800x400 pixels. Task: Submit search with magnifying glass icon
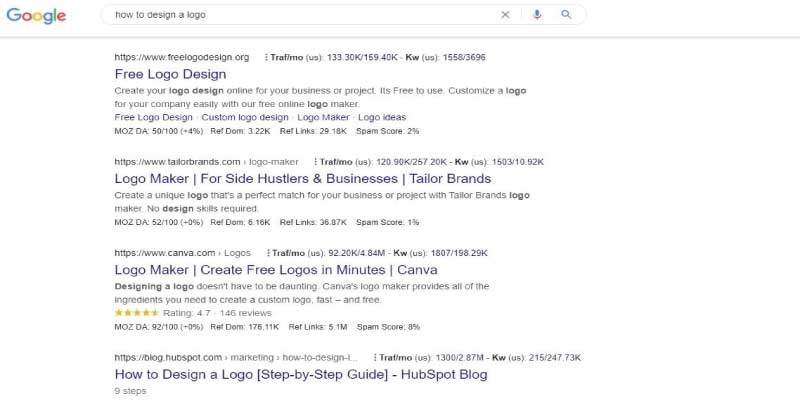pos(566,14)
